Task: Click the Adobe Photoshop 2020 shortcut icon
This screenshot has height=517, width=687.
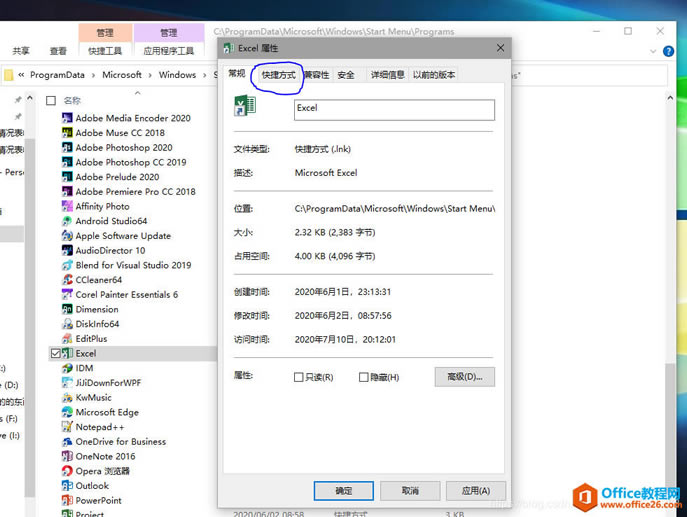Action: (67, 147)
